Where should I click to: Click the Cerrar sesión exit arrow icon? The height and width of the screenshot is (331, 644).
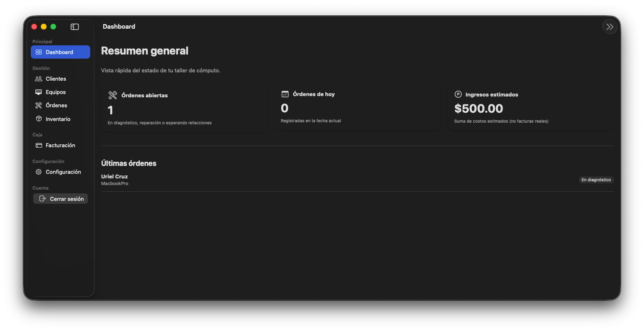coord(42,199)
